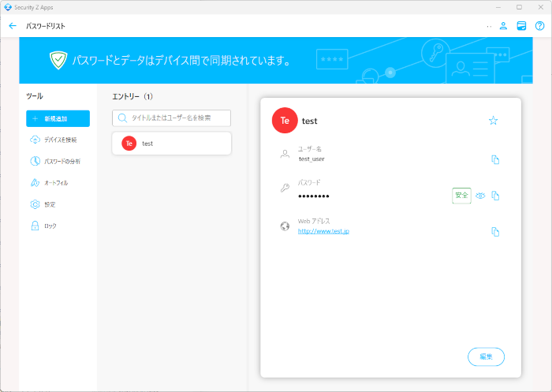Viewport: 552px width, 392px height.
Task: Click the red Te avatar in the details panel
Action: click(x=285, y=121)
